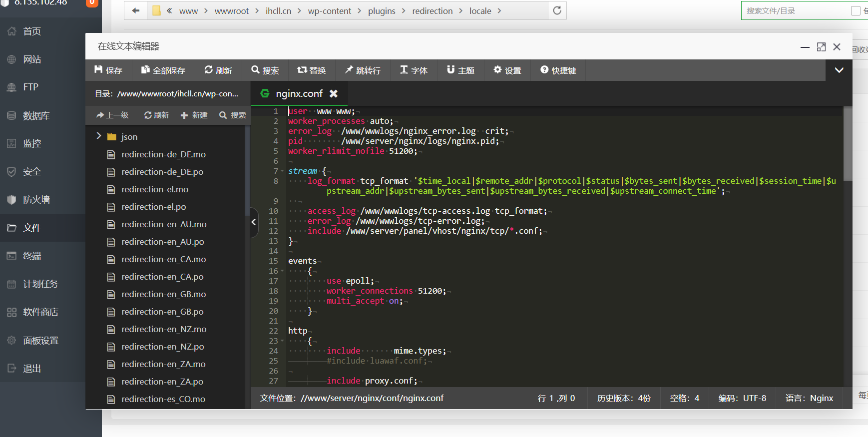
Task: Open redirection-el.mo file
Action: coord(155,189)
